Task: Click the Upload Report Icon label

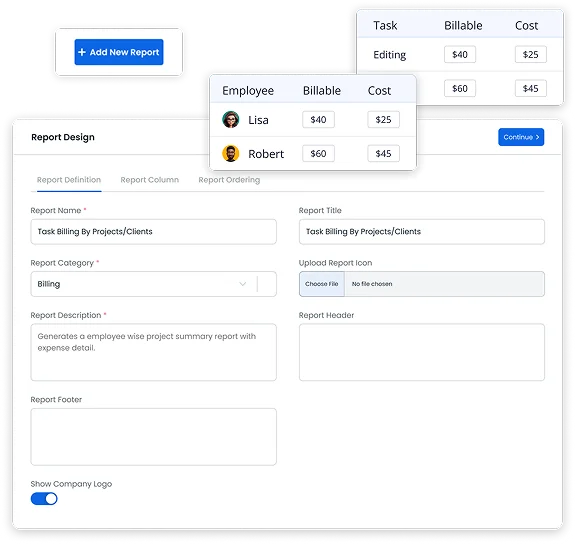Action: coord(335,263)
